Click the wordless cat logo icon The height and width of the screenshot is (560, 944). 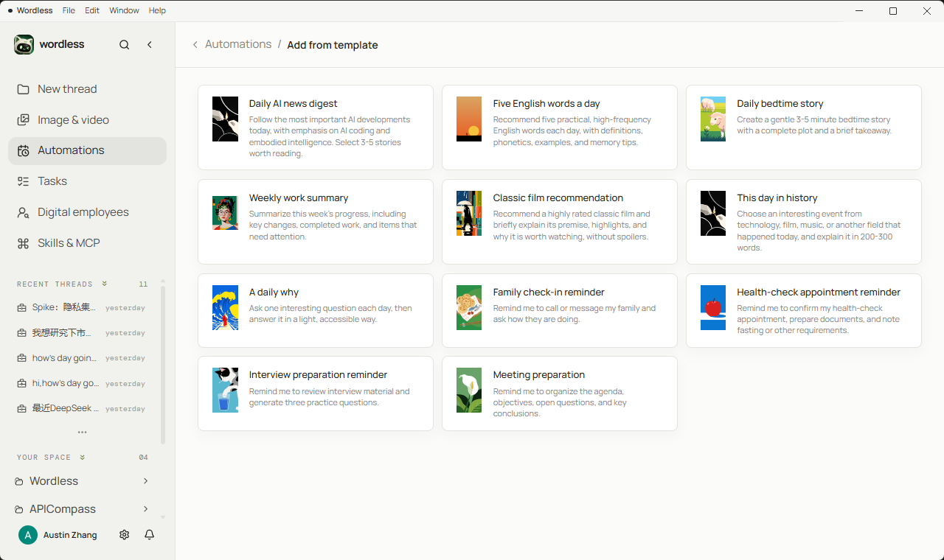[x=24, y=44]
